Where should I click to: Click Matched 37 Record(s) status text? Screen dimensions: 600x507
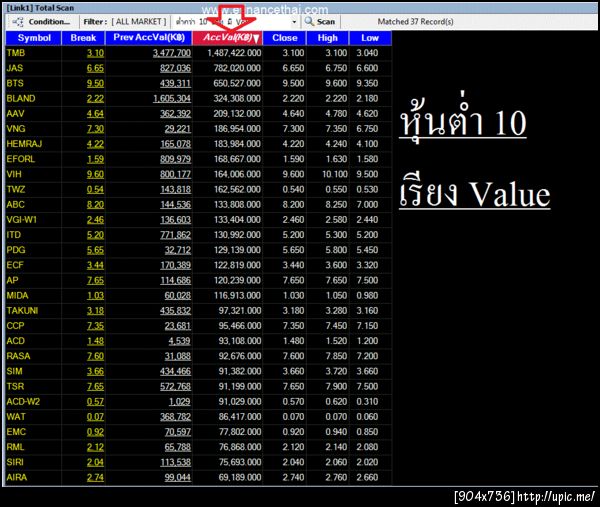(x=415, y=22)
